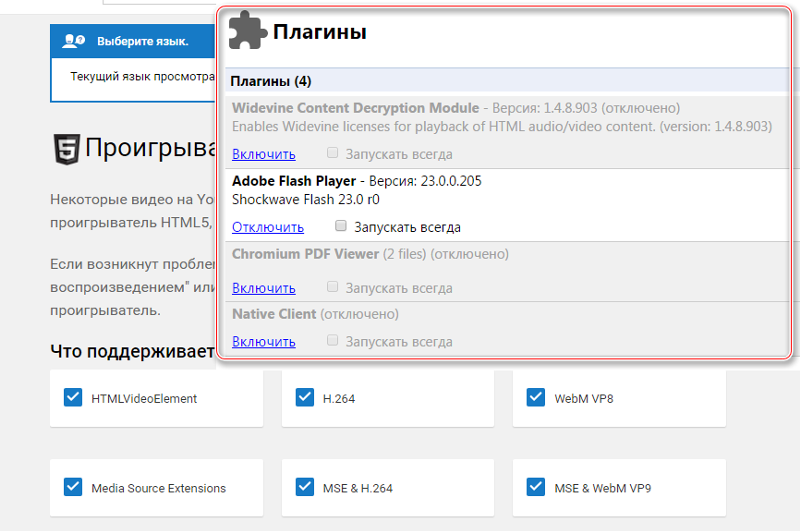800x531 pixels.
Task: Select 'Widevine Content Decryption Module' name
Action: (x=356, y=108)
